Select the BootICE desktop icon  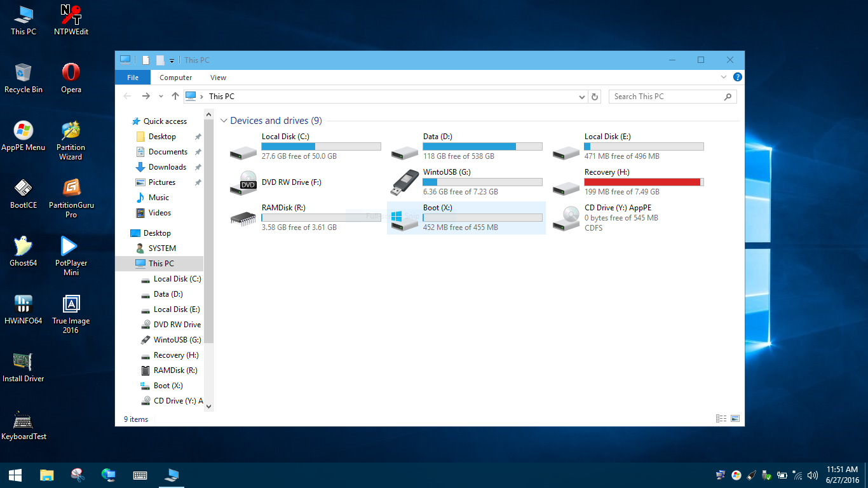[24, 194]
